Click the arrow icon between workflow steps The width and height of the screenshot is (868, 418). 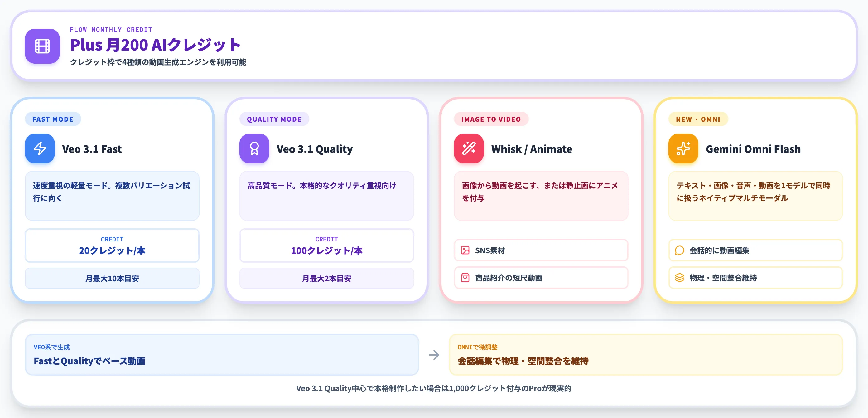pyautogui.click(x=434, y=355)
